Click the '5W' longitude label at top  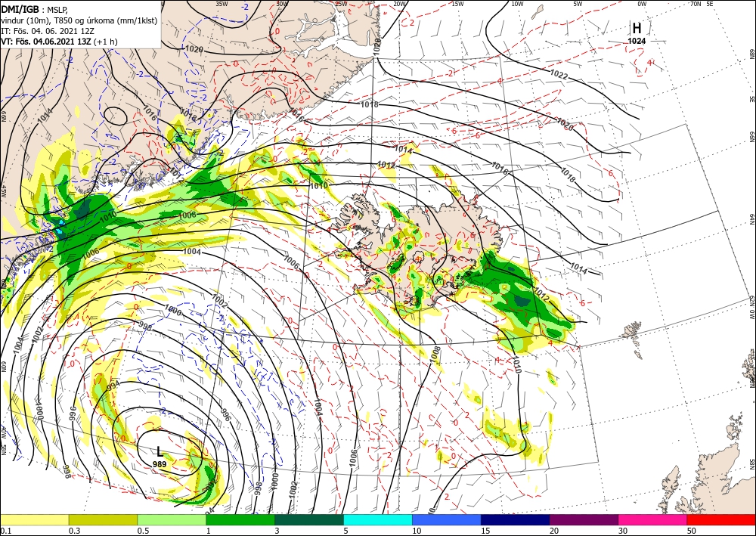point(578,4)
